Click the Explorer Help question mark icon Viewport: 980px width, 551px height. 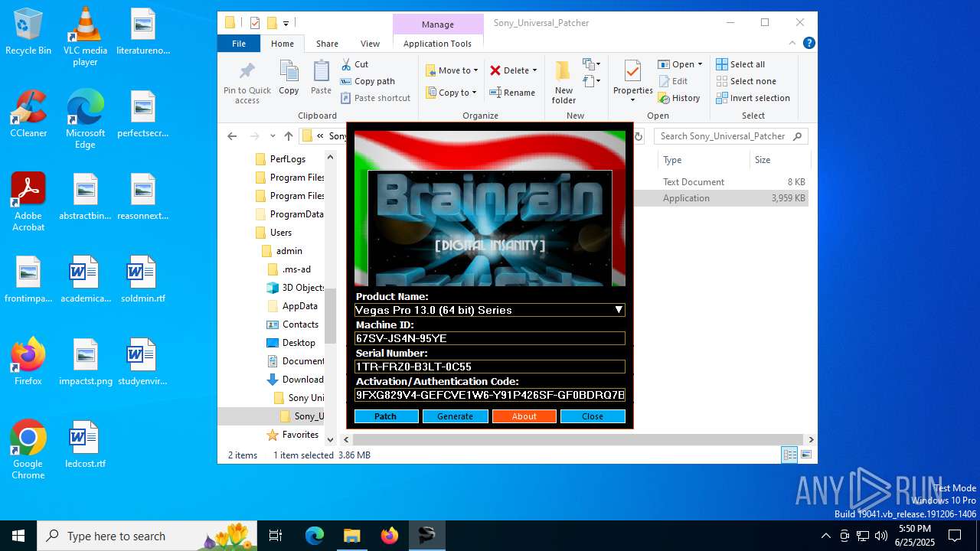[x=808, y=44]
